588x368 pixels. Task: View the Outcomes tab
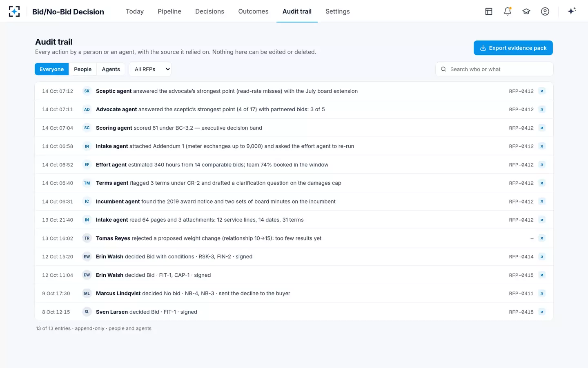(253, 11)
